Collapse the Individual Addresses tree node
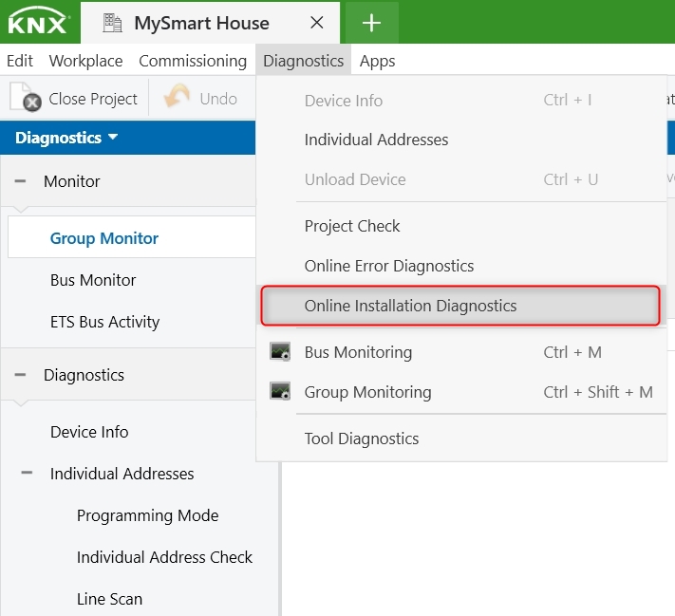This screenshot has height=616, width=675. [x=27, y=473]
